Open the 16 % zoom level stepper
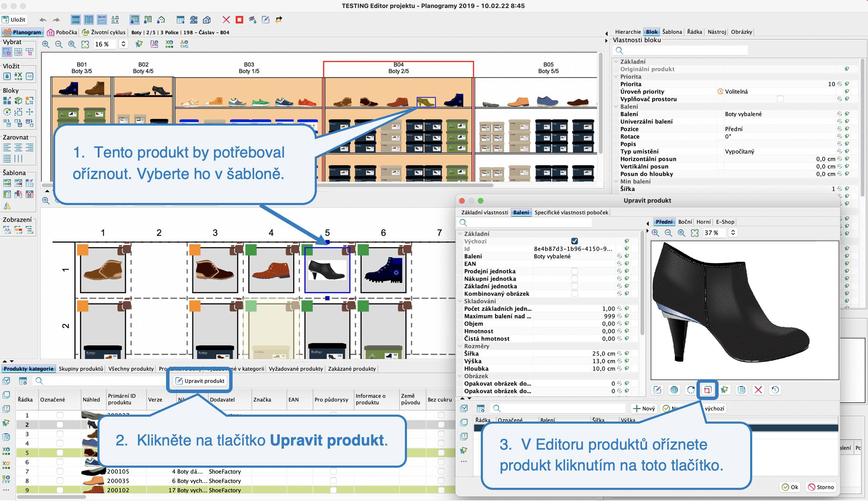 [123, 44]
